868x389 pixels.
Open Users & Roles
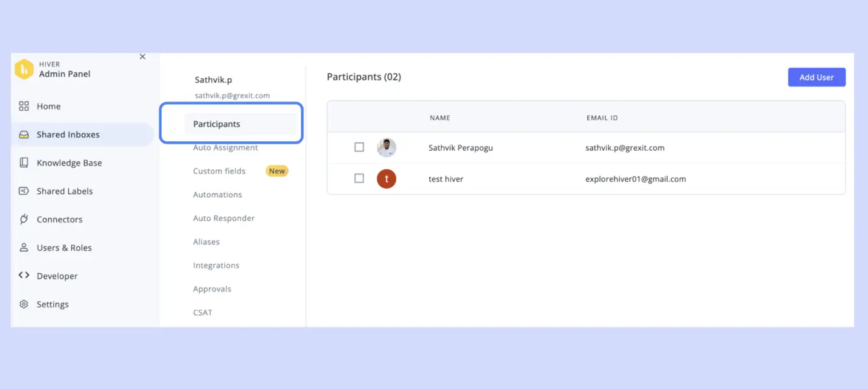(x=64, y=248)
